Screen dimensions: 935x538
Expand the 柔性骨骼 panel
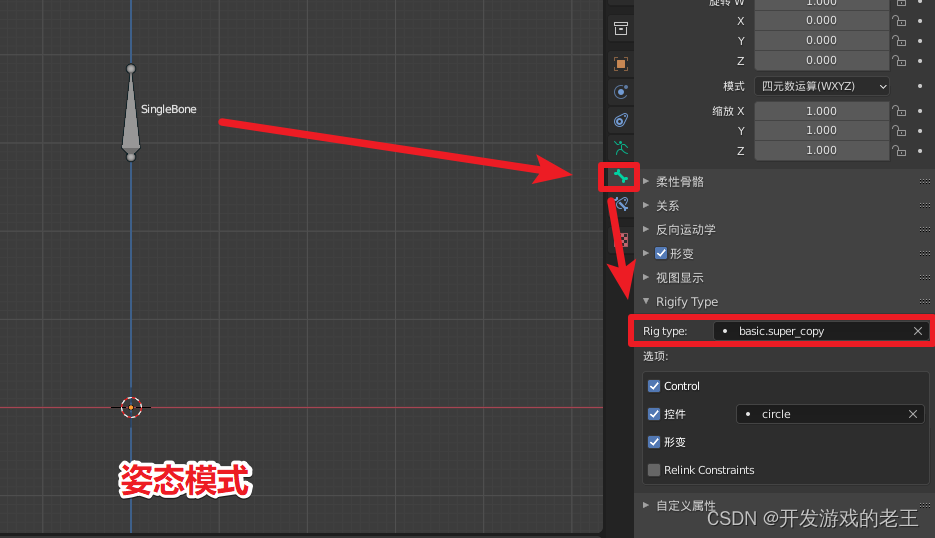point(646,181)
